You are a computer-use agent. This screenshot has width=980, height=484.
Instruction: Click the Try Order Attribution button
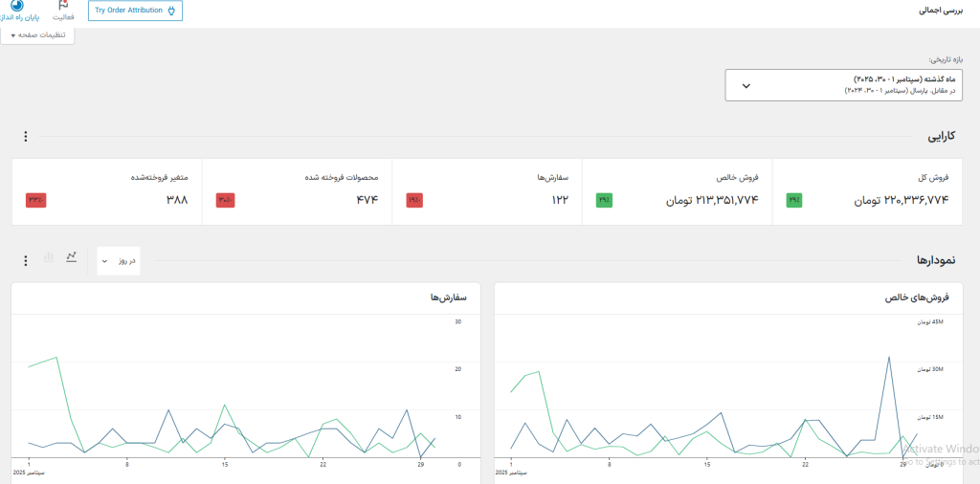click(x=135, y=11)
